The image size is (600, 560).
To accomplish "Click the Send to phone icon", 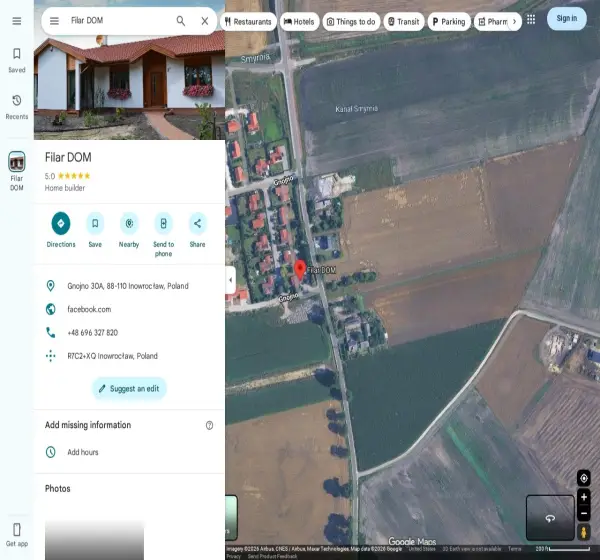I will coord(163,223).
